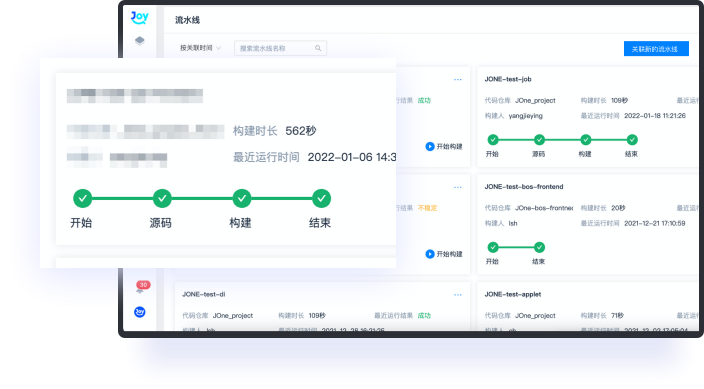704x389 pixels.
Task: Click 562秒 build duration in zoomed card
Action: click(x=301, y=131)
